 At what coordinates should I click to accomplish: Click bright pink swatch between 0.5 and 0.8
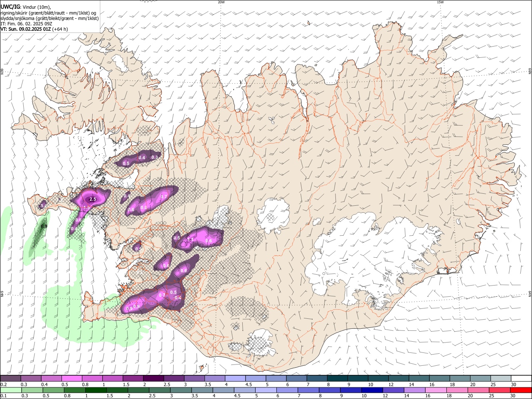pyautogui.click(x=71, y=379)
